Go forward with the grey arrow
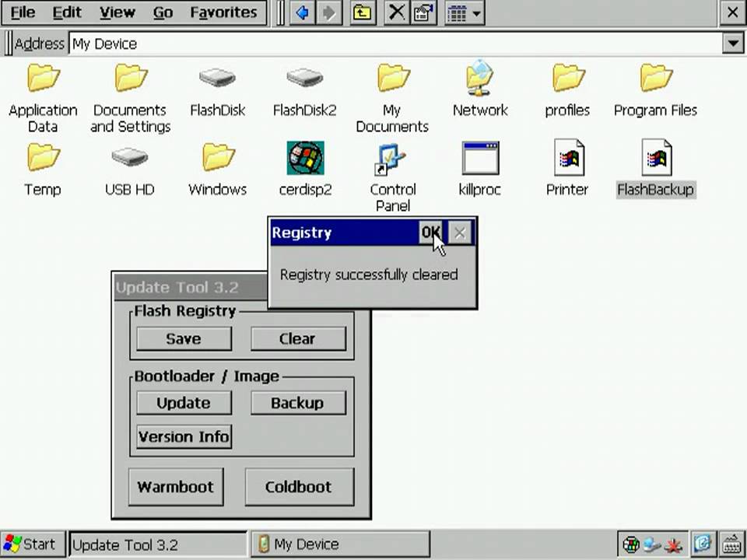 (x=328, y=13)
